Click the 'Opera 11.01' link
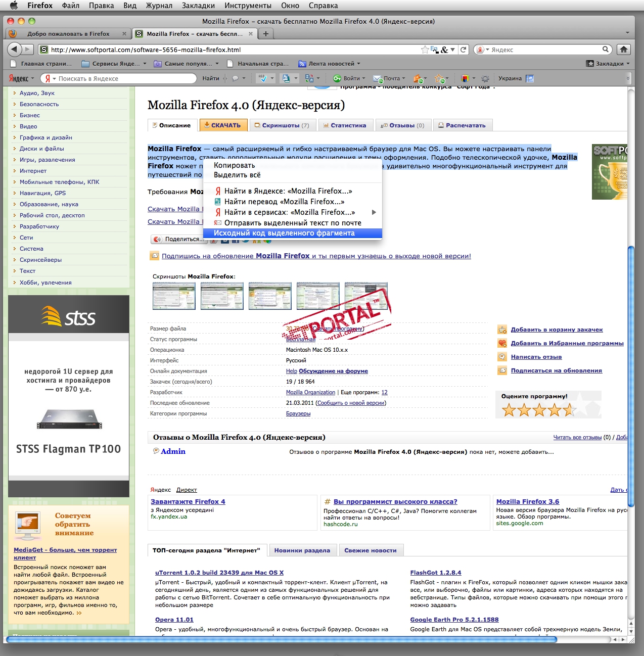This screenshot has width=644, height=656. point(174,620)
